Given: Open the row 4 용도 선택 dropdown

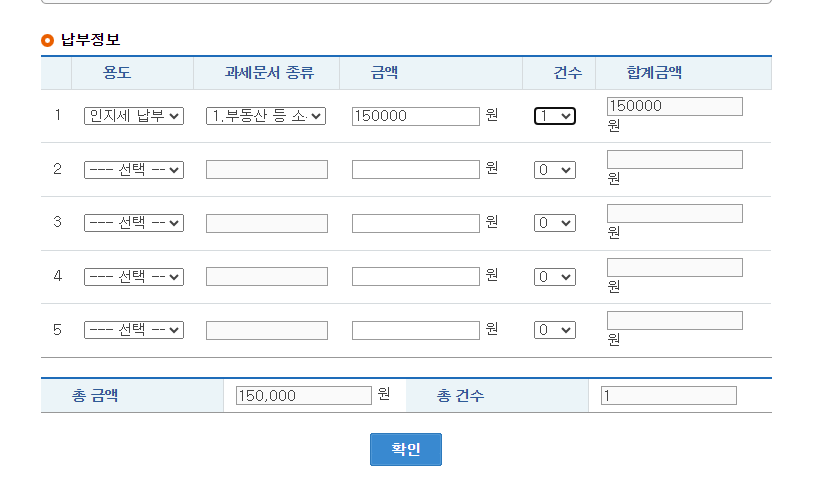Looking at the screenshot, I should [x=134, y=277].
